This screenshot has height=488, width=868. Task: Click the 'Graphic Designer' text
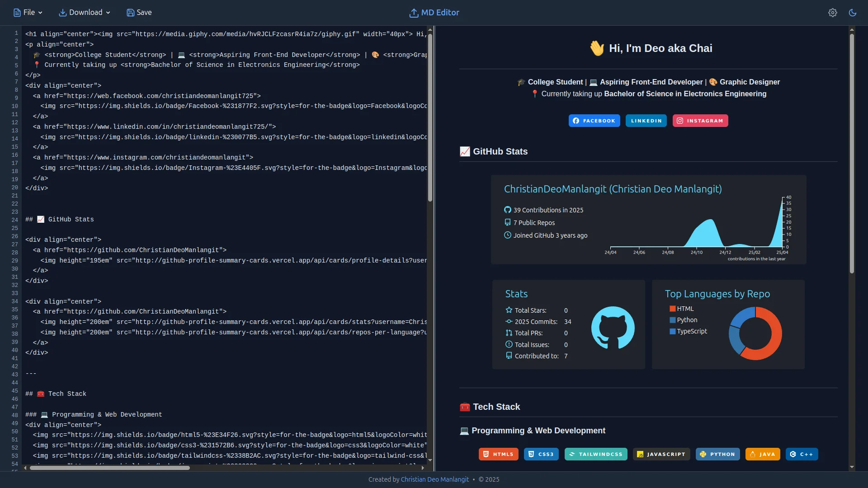pyautogui.click(x=750, y=82)
